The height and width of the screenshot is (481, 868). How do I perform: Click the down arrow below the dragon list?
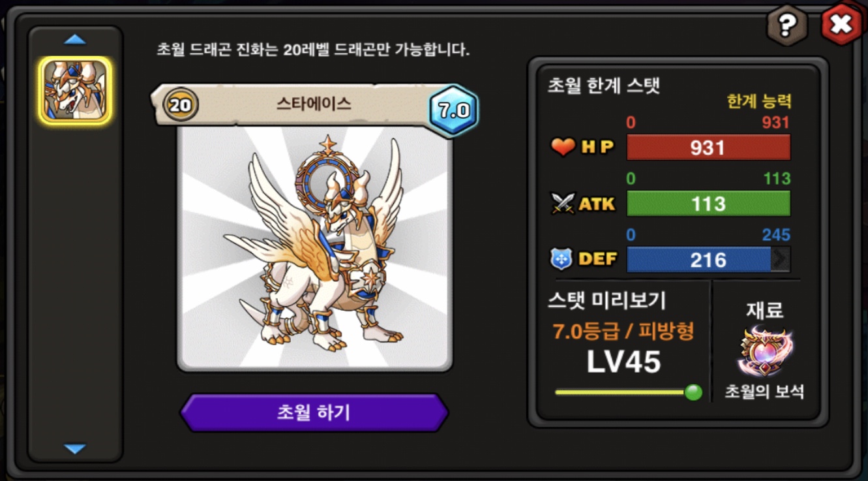[x=75, y=448]
